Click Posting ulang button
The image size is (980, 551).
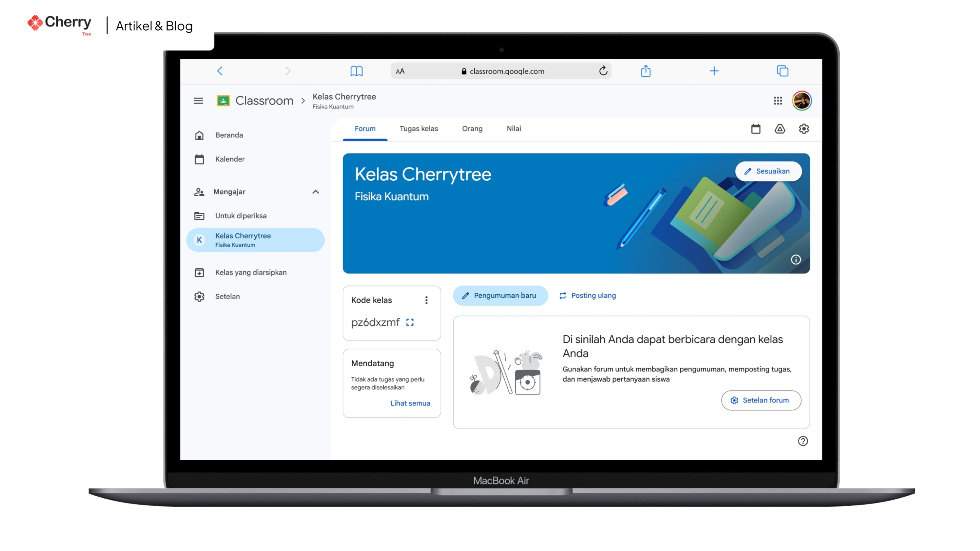point(588,295)
